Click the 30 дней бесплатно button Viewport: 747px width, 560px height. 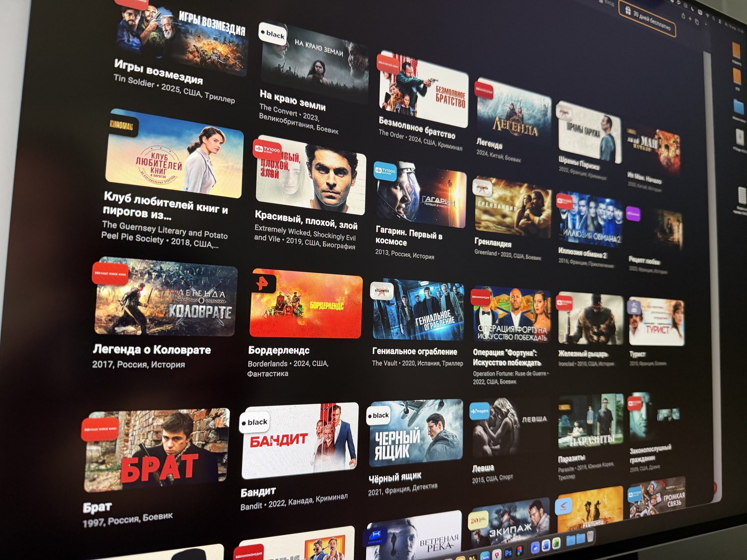[648, 19]
